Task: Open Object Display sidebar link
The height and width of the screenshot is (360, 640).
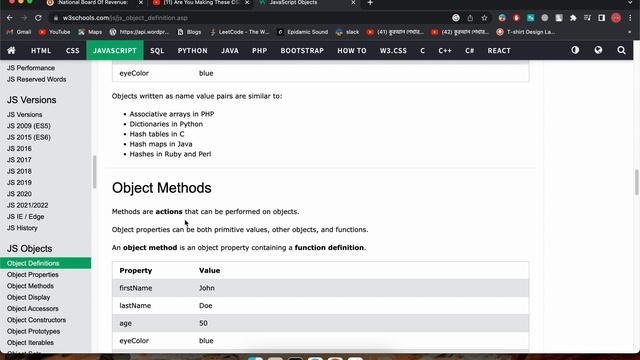Action: point(29,298)
